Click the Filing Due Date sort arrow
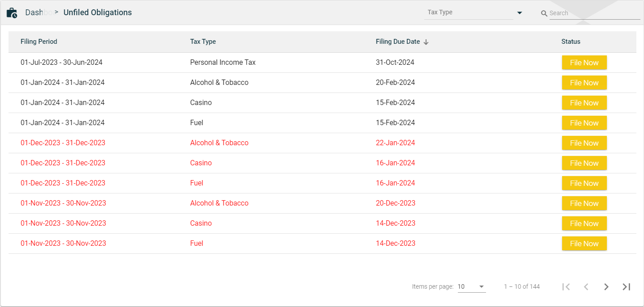This screenshot has width=644, height=307. click(426, 42)
